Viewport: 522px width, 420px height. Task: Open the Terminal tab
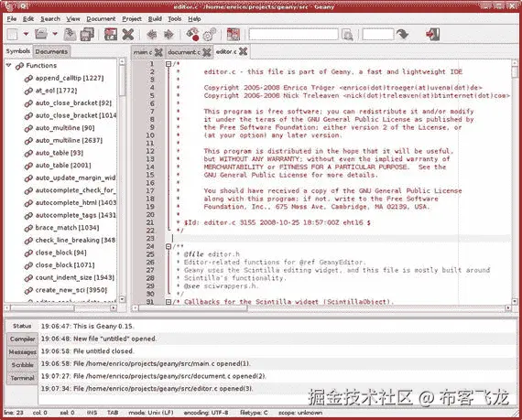coord(22,378)
